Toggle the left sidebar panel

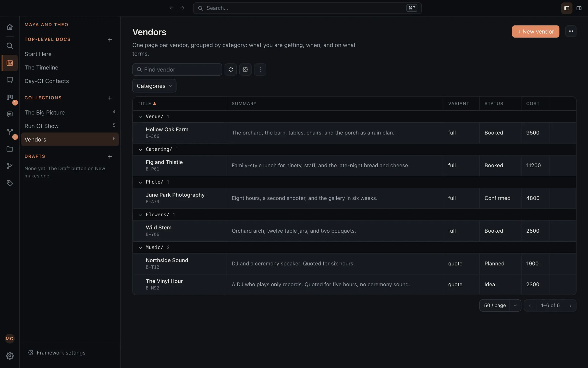[x=566, y=8]
